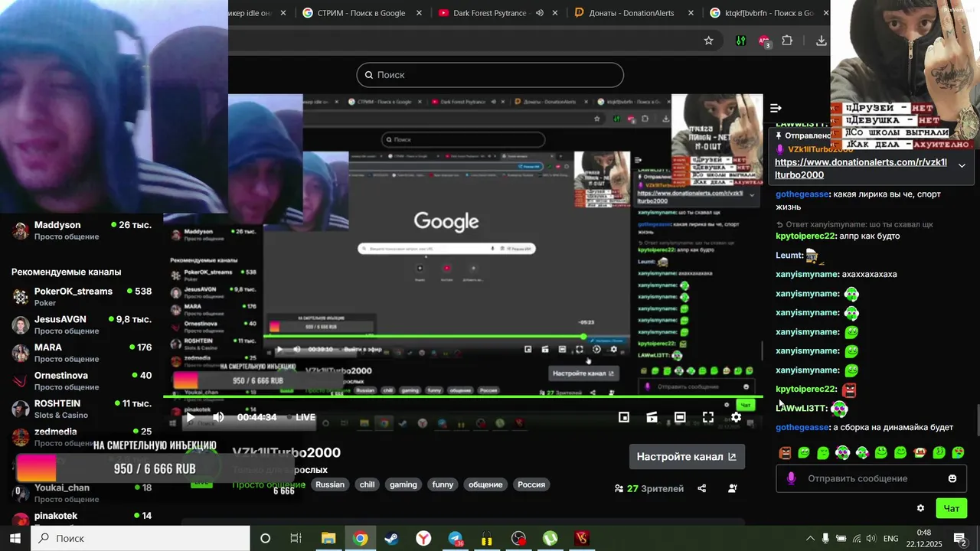Open Youkai_chan recommended channel
Viewport: 980px width, 551px height.
81,493
